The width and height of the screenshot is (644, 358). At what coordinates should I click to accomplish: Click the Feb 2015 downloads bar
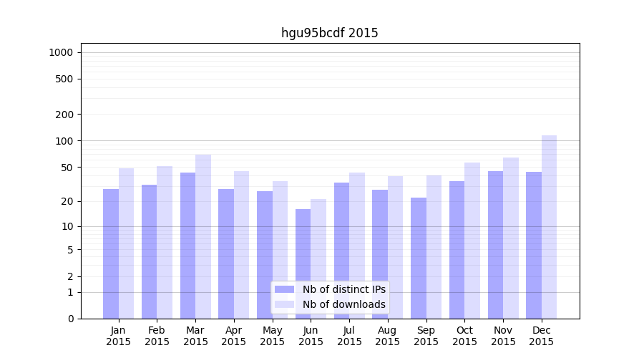coord(165,242)
